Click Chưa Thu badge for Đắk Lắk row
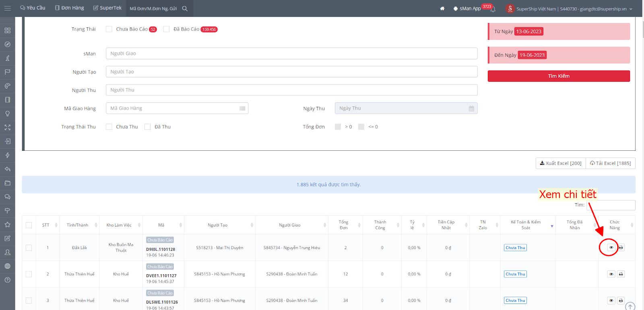The image size is (644, 310). point(515,248)
